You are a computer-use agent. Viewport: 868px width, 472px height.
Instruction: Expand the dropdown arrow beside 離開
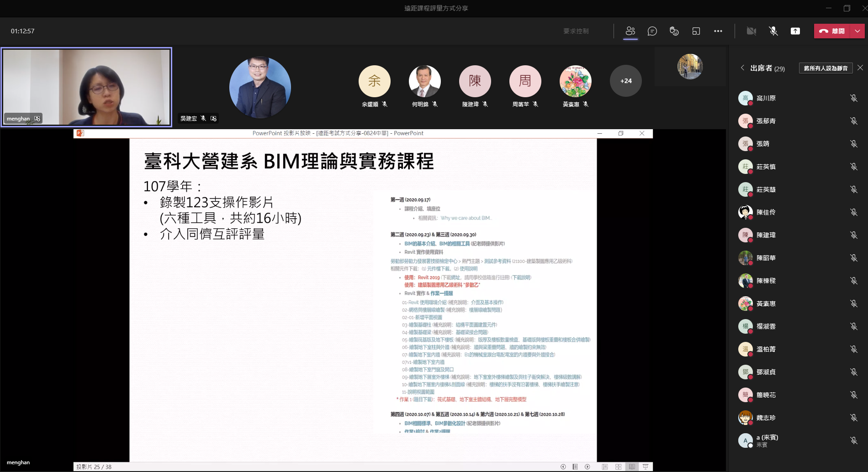click(x=857, y=31)
